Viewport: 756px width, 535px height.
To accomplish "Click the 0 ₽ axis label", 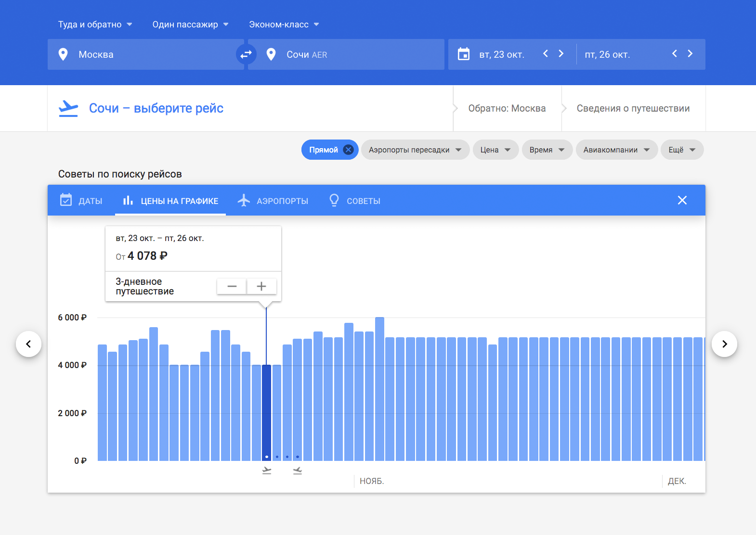I will (x=80, y=461).
